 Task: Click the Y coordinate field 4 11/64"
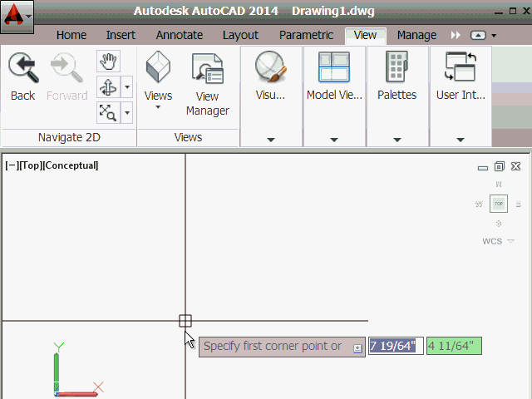click(x=454, y=346)
